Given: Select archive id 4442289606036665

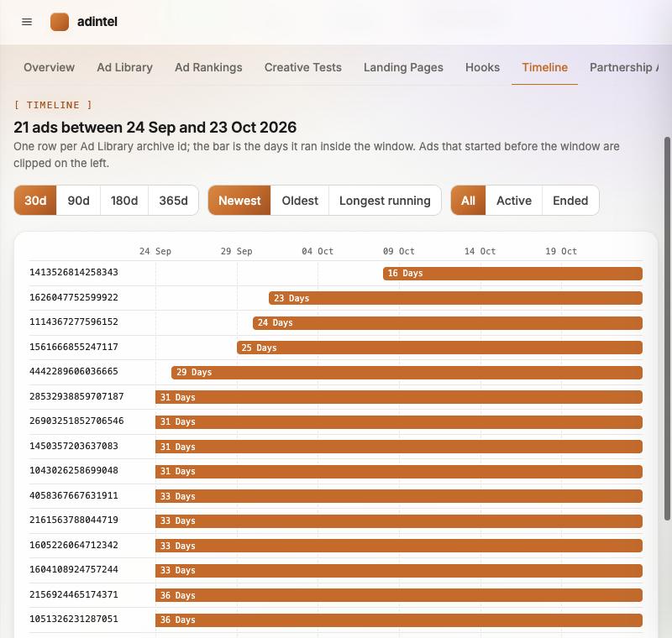Looking at the screenshot, I should click(74, 371).
